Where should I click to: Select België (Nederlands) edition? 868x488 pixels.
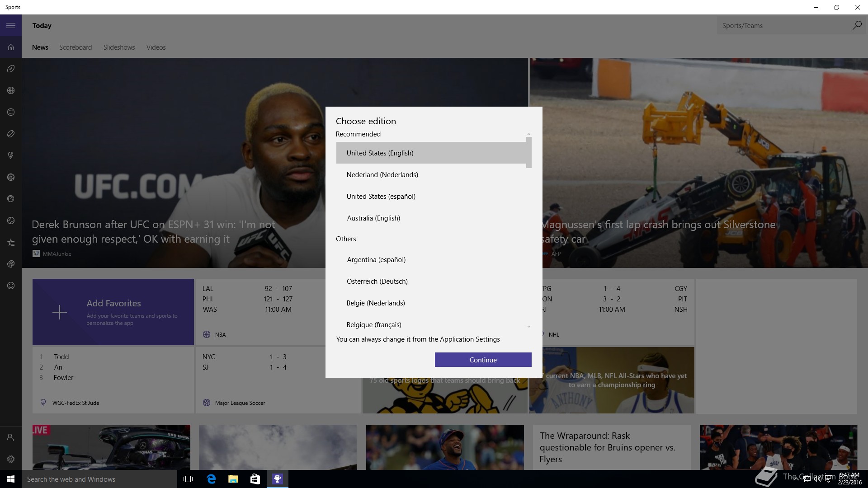pyautogui.click(x=431, y=303)
